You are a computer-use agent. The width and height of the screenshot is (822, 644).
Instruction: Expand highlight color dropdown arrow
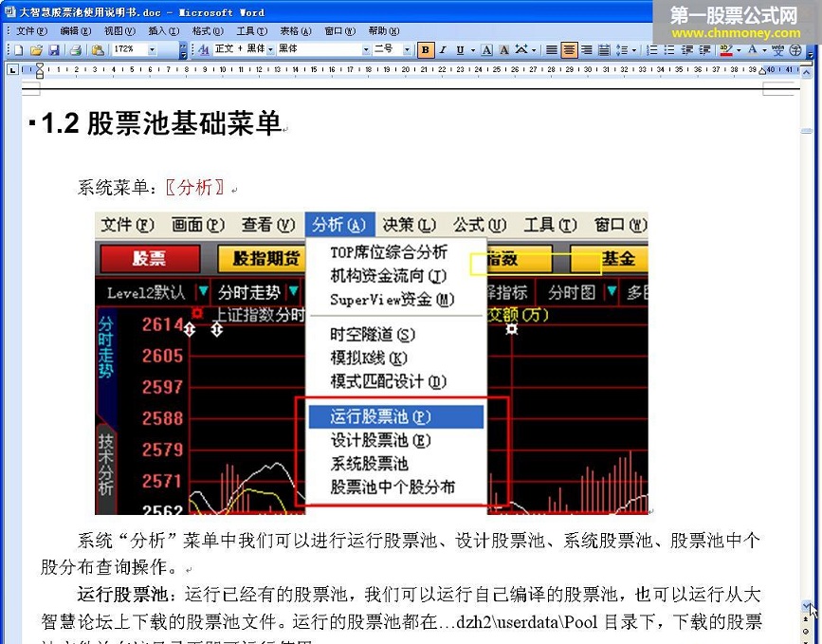(x=739, y=50)
